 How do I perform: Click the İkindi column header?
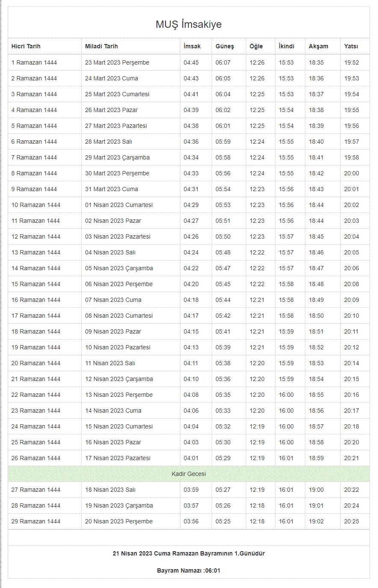tap(286, 46)
